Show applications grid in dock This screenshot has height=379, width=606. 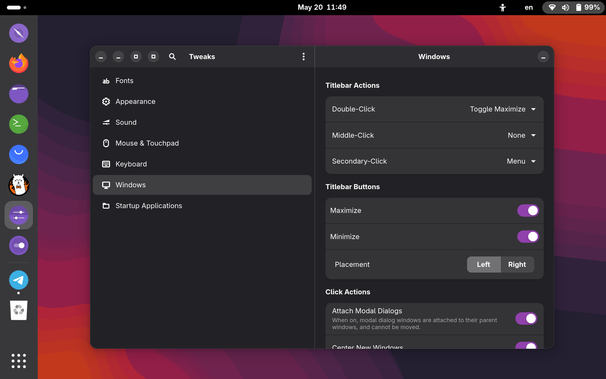coord(19,361)
